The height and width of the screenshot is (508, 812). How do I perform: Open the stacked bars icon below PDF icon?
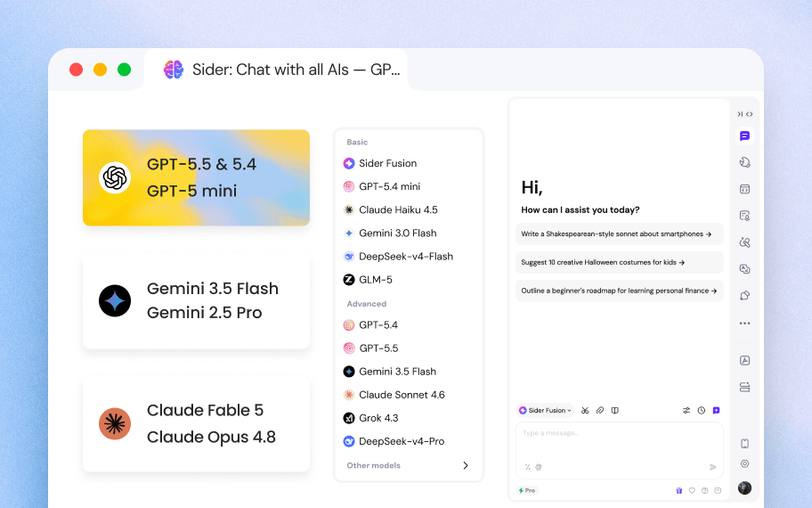pyautogui.click(x=744, y=387)
